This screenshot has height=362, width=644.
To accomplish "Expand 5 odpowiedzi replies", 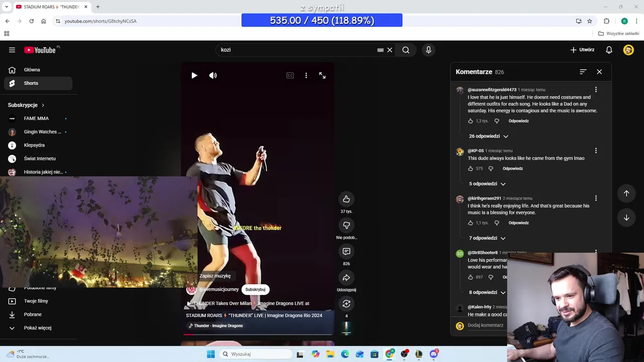I will [x=487, y=184].
